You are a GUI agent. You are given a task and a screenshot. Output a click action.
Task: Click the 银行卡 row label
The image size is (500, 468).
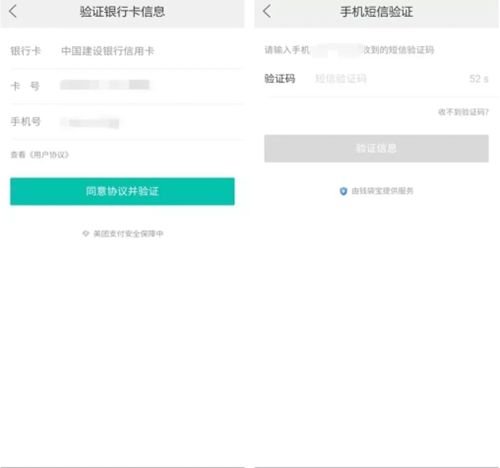25,51
